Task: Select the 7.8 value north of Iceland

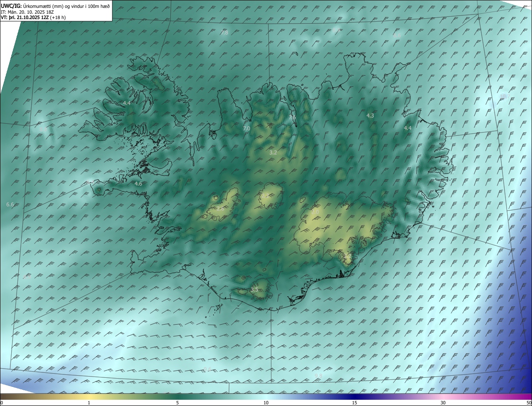Action: pos(224,33)
